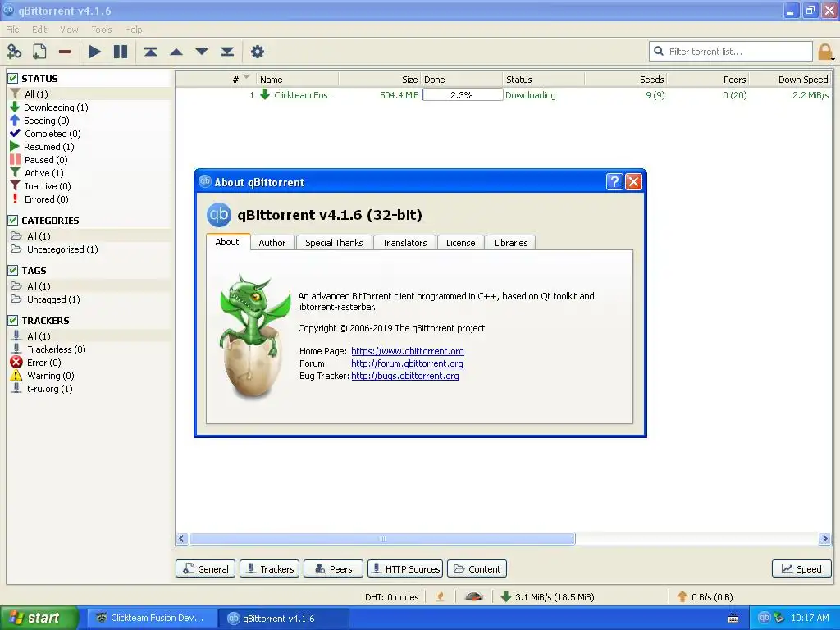Click the connection status icon in status bar
840x630 pixels.
click(x=441, y=596)
